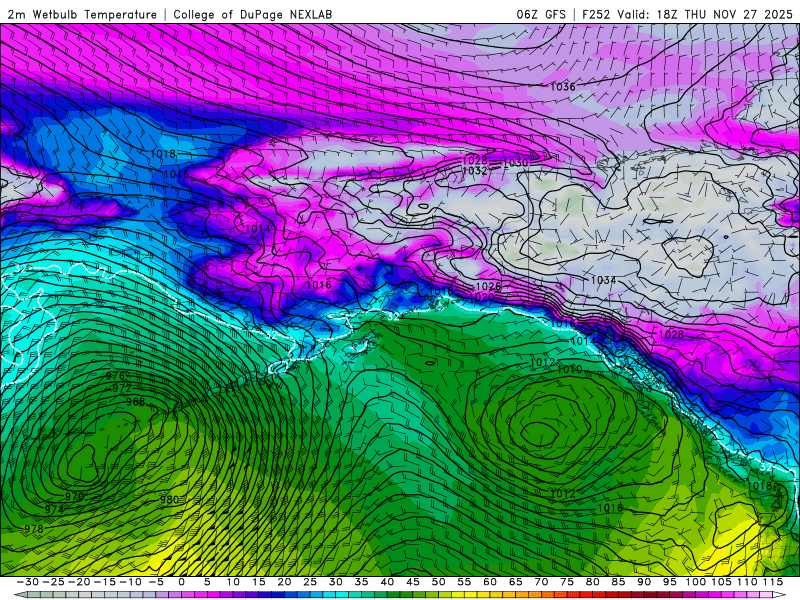Click the -25 value on the color scale

53,582
